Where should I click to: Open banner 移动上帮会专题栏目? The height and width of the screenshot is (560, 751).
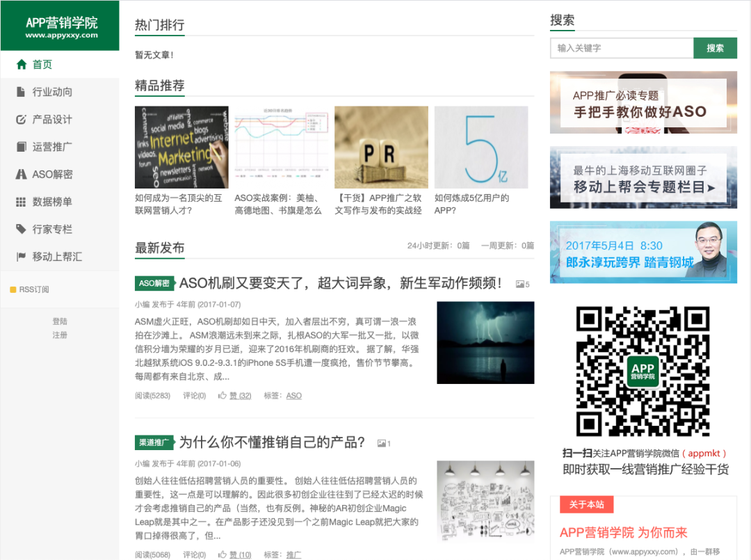pyautogui.click(x=643, y=177)
